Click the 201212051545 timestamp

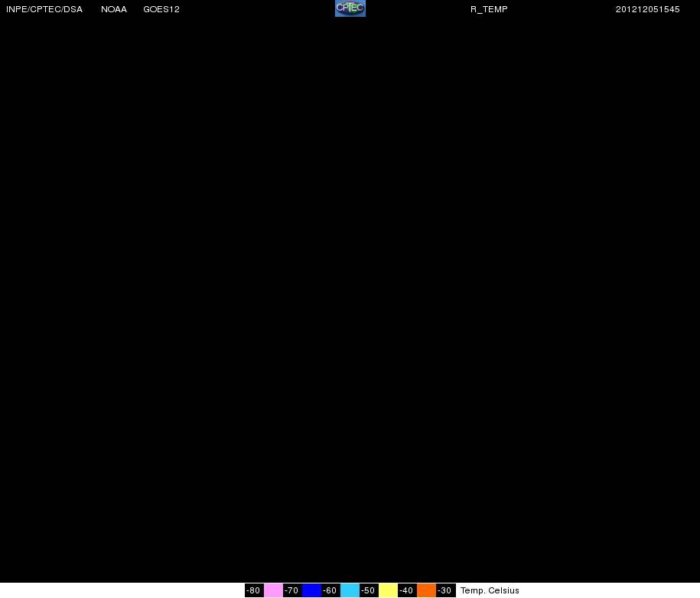click(x=648, y=9)
